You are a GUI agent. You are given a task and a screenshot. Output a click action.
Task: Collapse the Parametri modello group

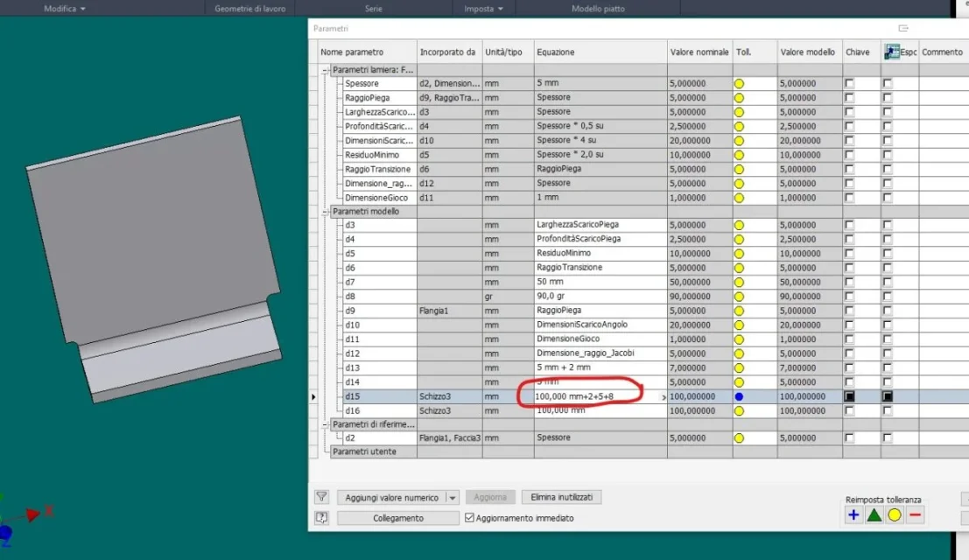pos(325,212)
